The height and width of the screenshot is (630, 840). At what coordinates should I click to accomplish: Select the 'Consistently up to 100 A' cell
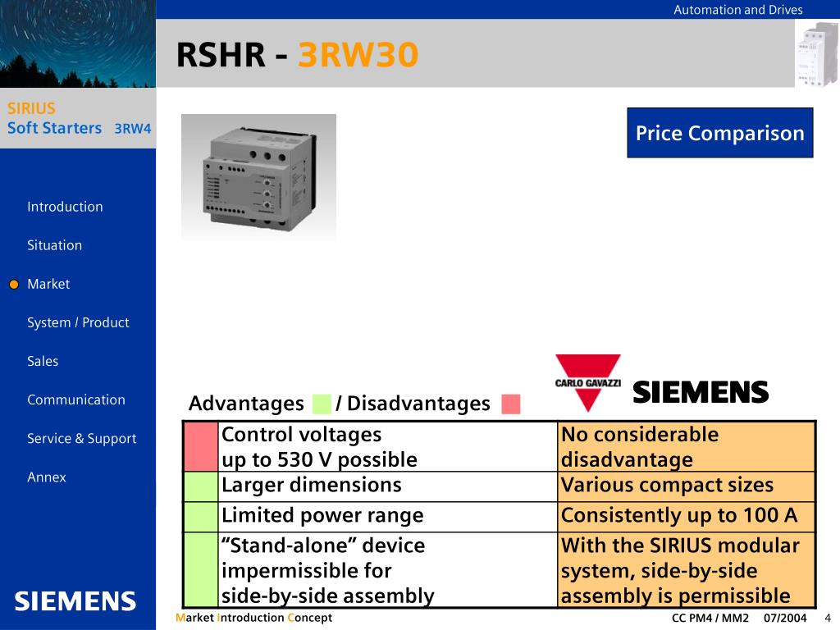pos(687,517)
